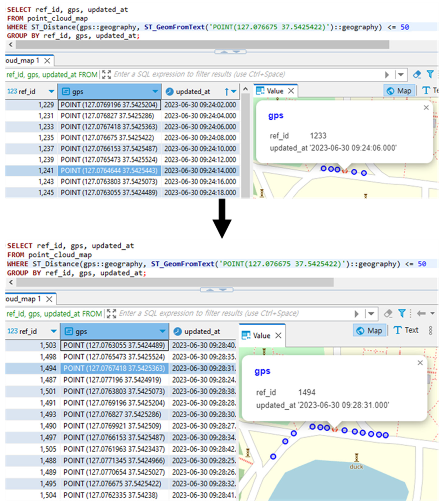Image resolution: width=445 pixels, height=504 pixels.
Task: Click the cell POINT (127.076675 37.5425422) in the upper grid
Action: [107, 138]
